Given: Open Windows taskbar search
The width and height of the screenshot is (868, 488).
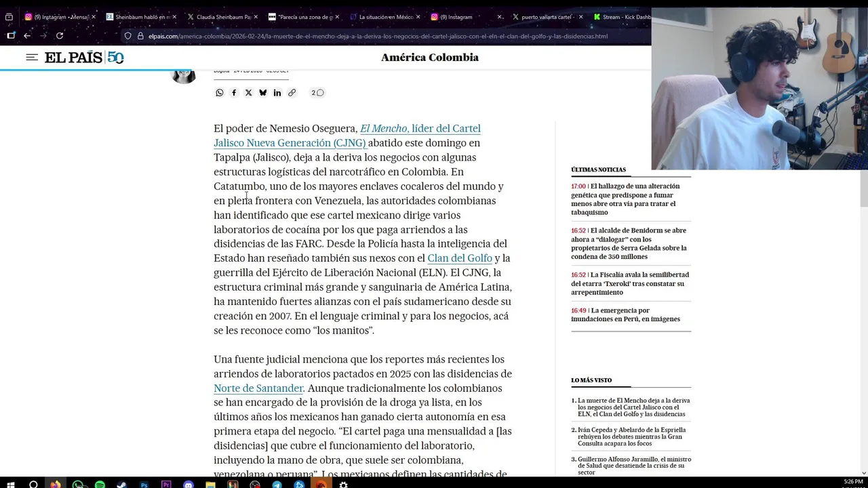Looking at the screenshot, I should (x=33, y=485).
